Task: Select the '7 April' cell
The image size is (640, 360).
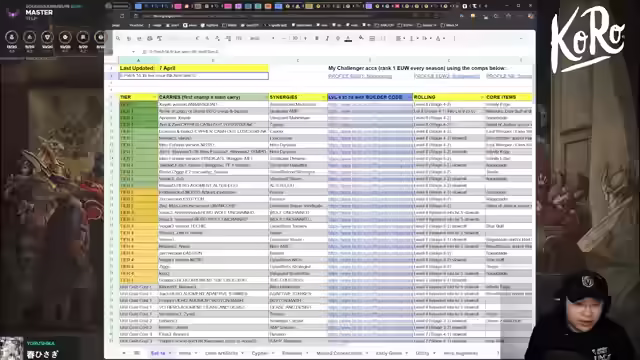Action: click(213, 68)
